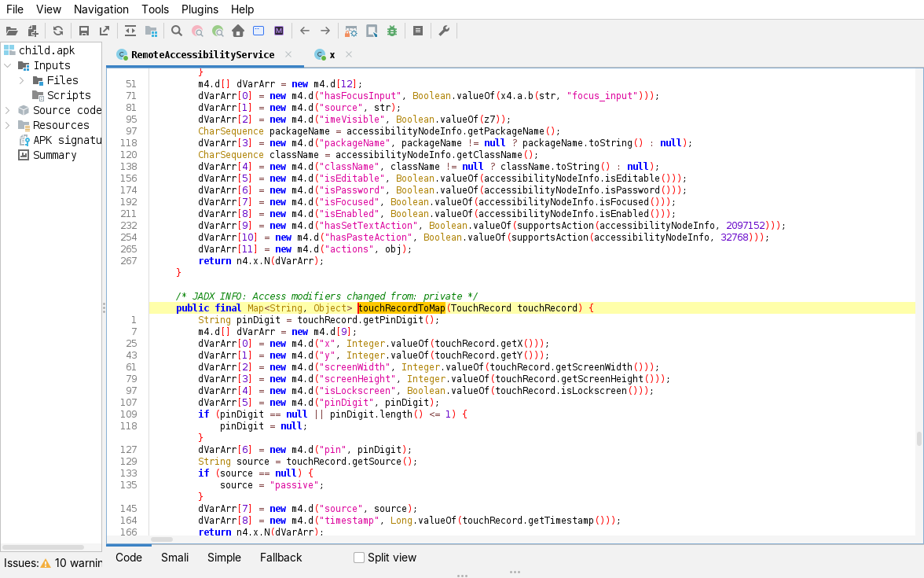Go to main activity via home icon
924x578 pixels.
point(238,31)
